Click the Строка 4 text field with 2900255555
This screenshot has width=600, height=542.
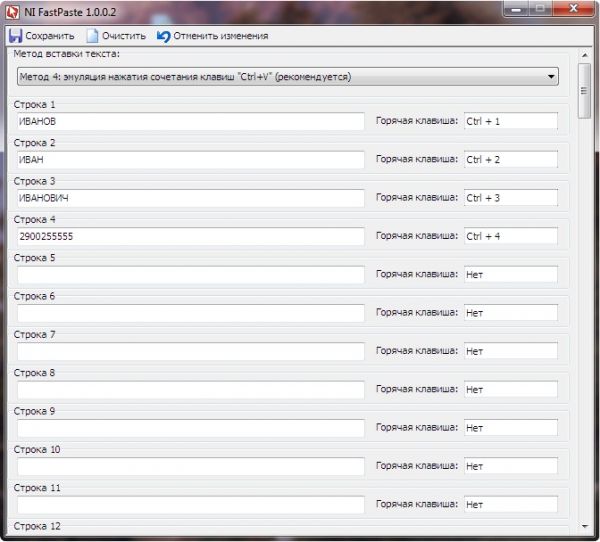(191, 236)
